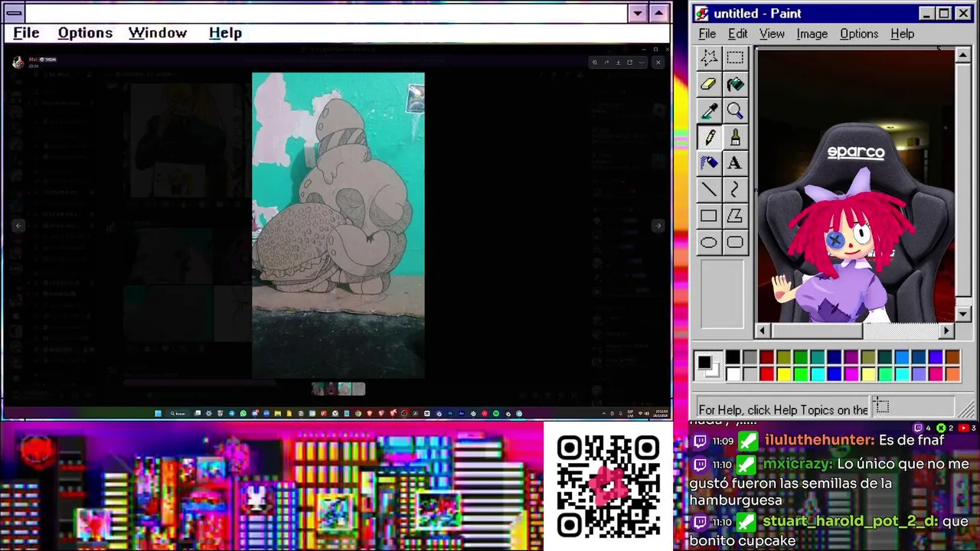
Task: Open the Window menu of the large window
Action: click(x=158, y=33)
